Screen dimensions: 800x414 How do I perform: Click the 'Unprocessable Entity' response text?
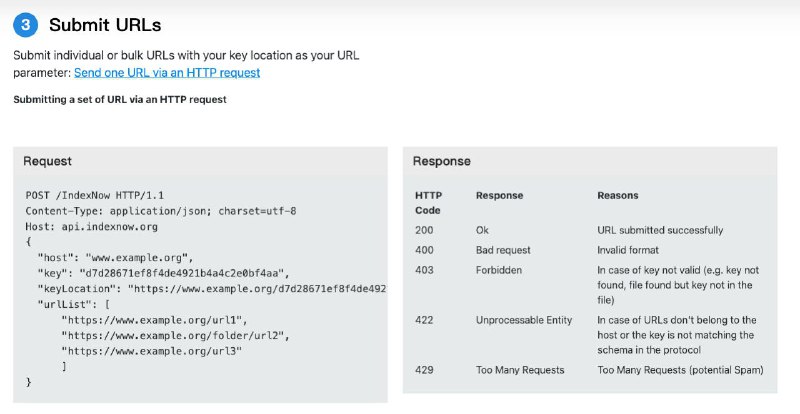coord(524,320)
